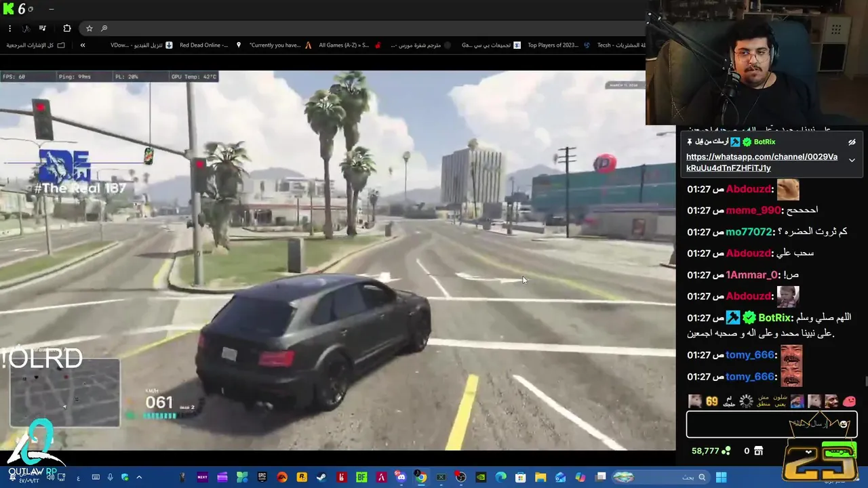Open the browser three-dot menu
The height and width of the screenshot is (488, 868).
pos(9,28)
